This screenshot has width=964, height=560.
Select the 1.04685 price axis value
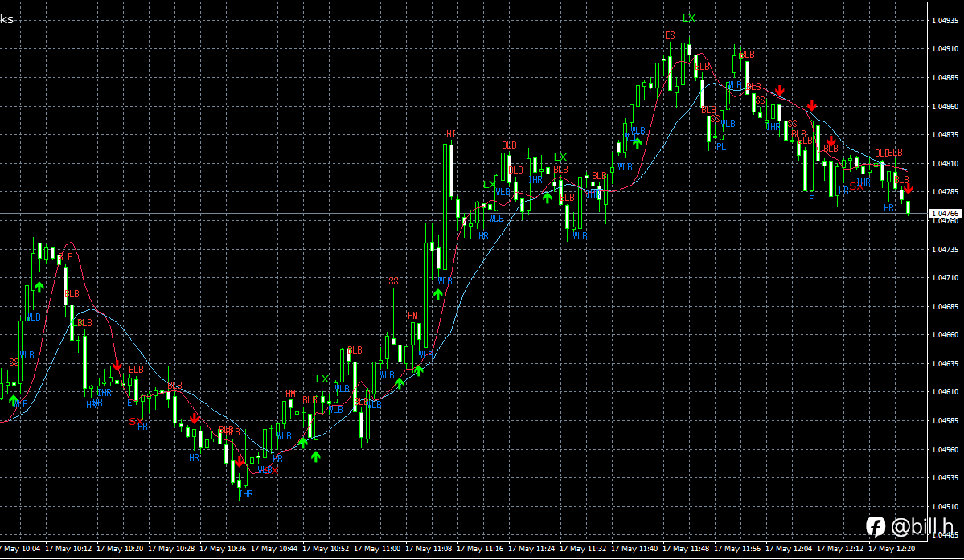946,306
